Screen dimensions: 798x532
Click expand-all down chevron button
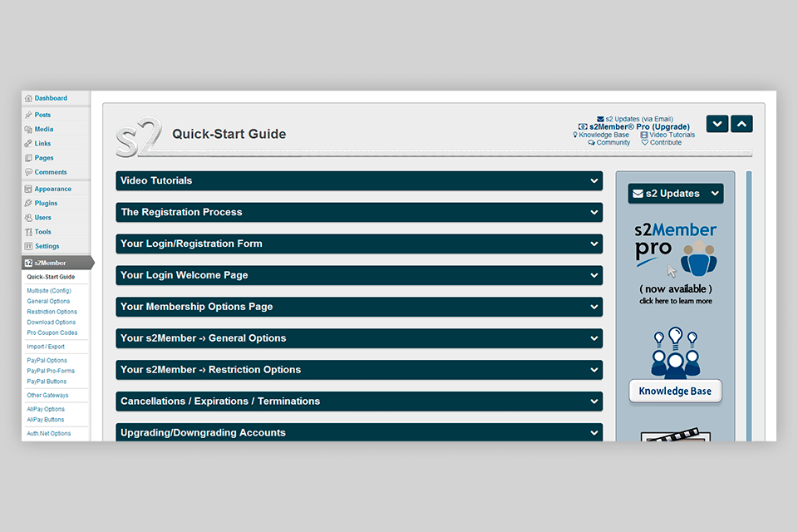(x=717, y=124)
